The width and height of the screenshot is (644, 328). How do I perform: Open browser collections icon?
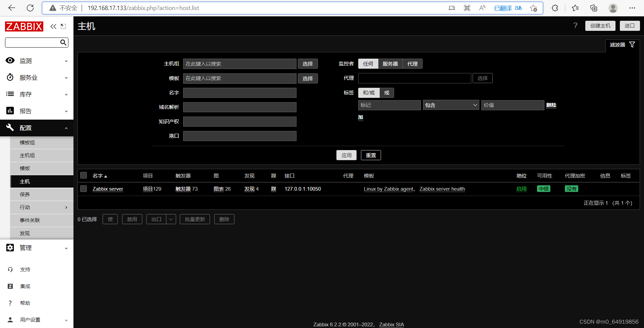coord(594,8)
